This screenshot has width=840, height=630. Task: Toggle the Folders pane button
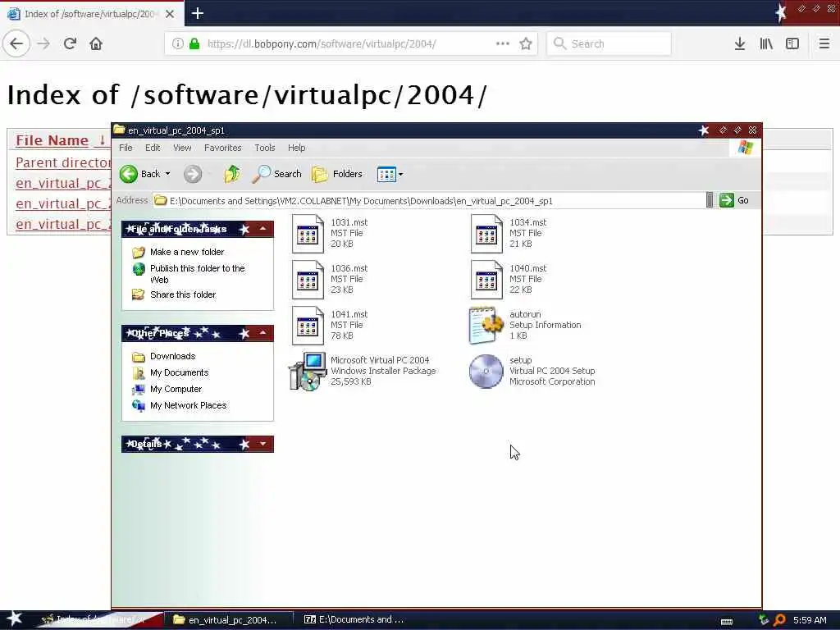tap(337, 174)
